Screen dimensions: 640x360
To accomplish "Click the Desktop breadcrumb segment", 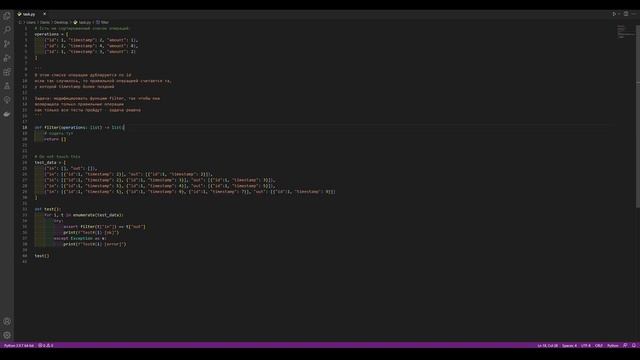I will pyautogui.click(x=61, y=22).
